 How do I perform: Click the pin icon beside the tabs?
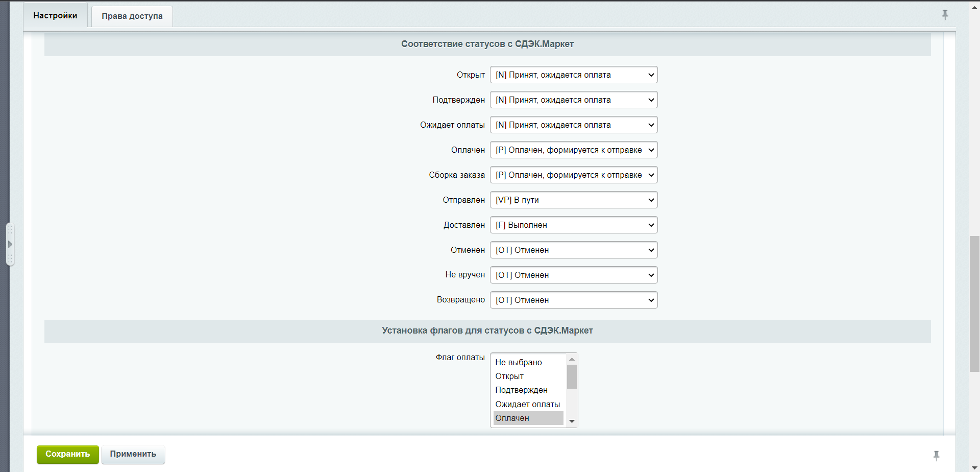(x=945, y=15)
